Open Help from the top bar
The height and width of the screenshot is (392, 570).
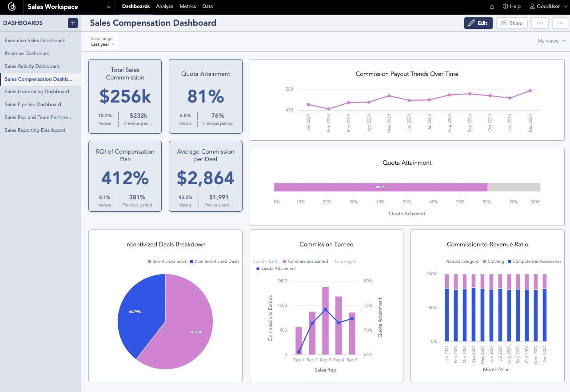click(x=511, y=6)
